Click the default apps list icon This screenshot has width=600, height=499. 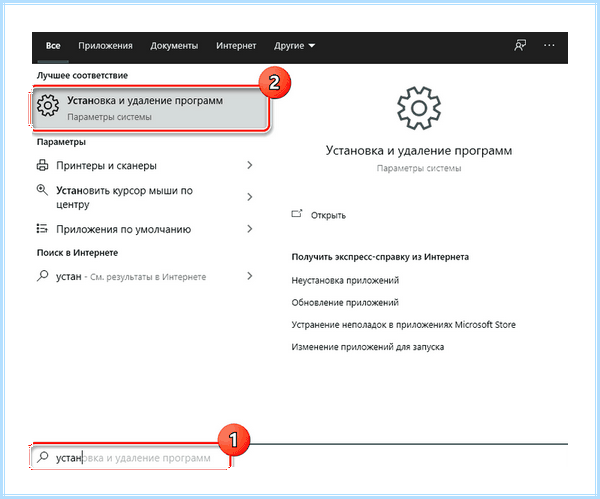pyautogui.click(x=42, y=229)
